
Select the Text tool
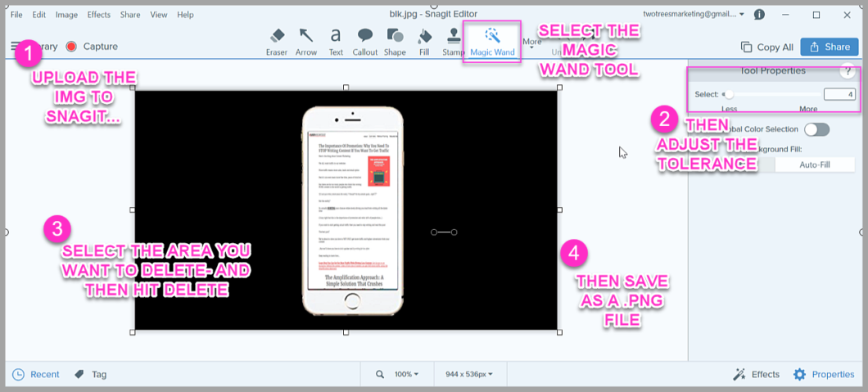[x=336, y=43]
